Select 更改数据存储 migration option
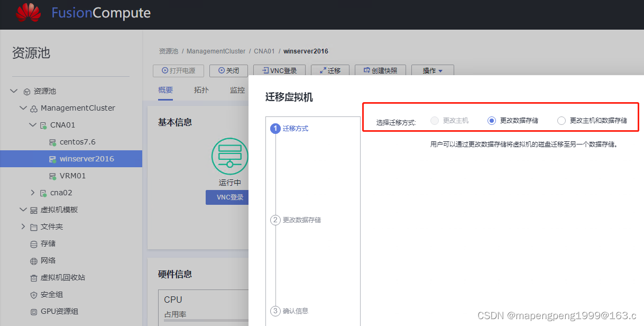Viewport: 644px width, 326px height. click(492, 121)
